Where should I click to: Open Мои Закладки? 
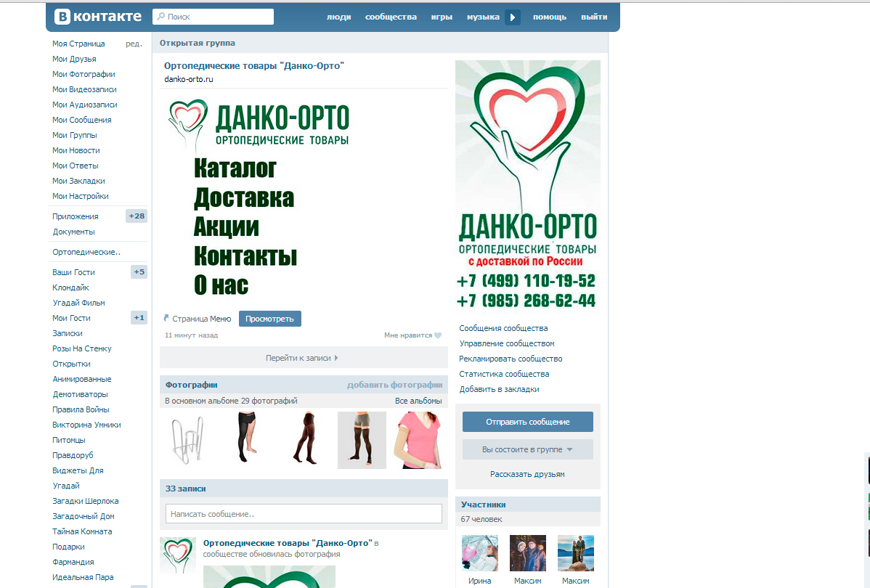(78, 181)
